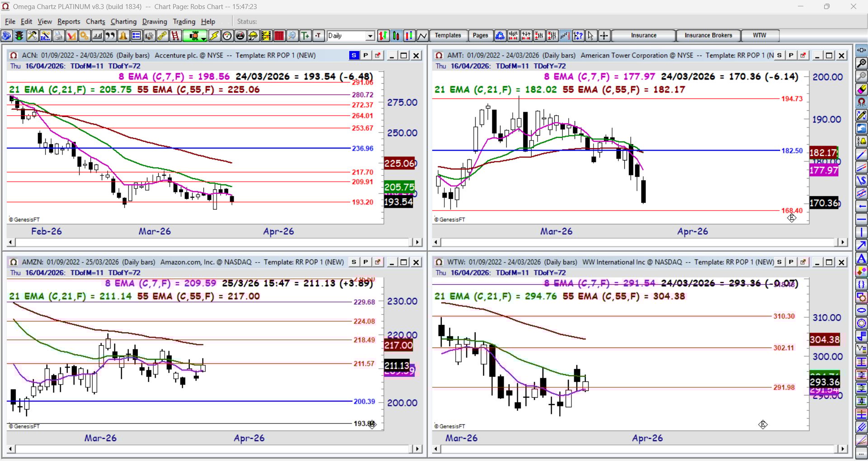The height and width of the screenshot is (461, 868).
Task: Click the 200.39 level label on AMZN chart
Action: 364,401
